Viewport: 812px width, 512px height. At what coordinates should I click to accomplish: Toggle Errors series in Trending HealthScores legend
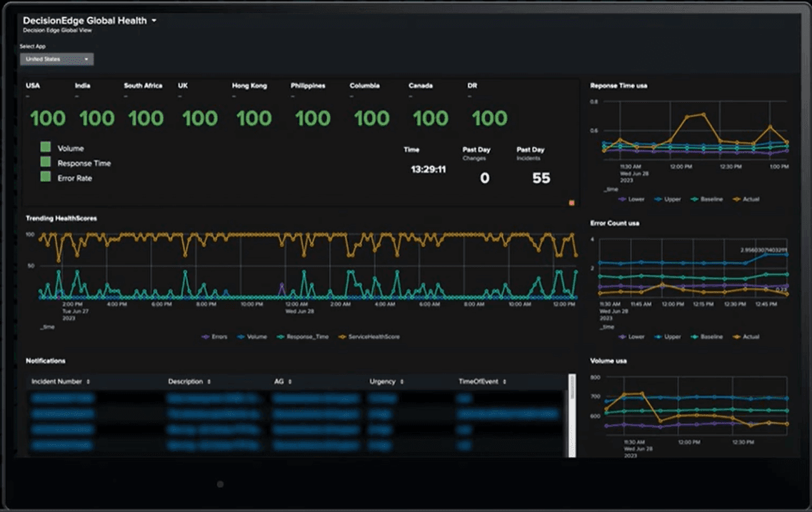coord(214,336)
